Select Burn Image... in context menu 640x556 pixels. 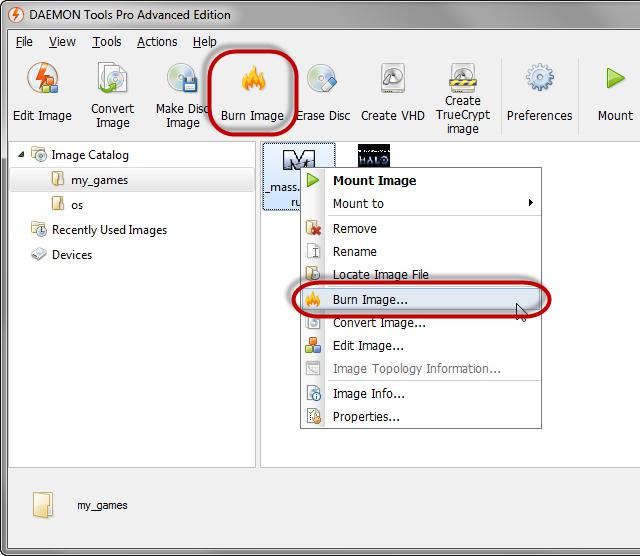pos(421,300)
